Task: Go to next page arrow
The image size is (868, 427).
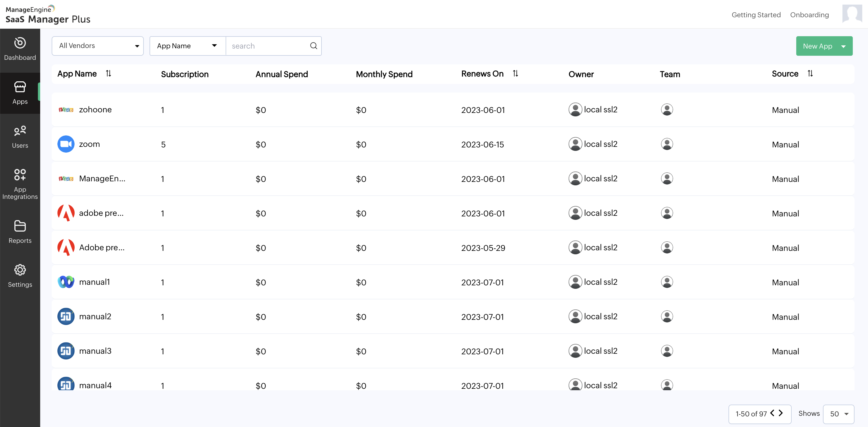Action: (x=781, y=413)
